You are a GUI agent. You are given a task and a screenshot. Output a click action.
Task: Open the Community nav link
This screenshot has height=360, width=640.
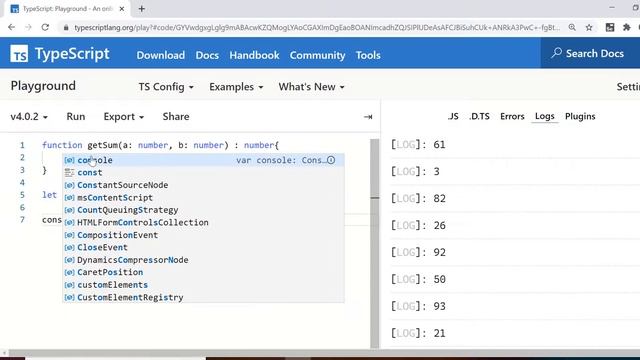pyautogui.click(x=318, y=55)
